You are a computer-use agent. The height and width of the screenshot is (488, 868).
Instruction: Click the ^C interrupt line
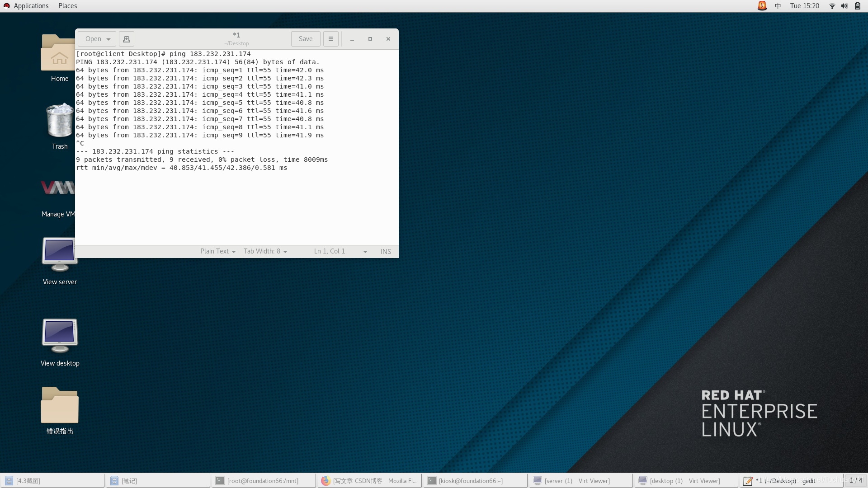[80, 143]
